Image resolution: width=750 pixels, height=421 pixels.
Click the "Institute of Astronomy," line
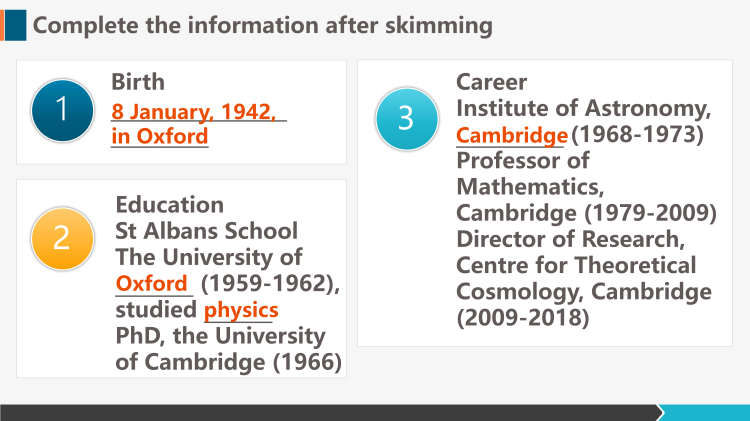pyautogui.click(x=584, y=108)
